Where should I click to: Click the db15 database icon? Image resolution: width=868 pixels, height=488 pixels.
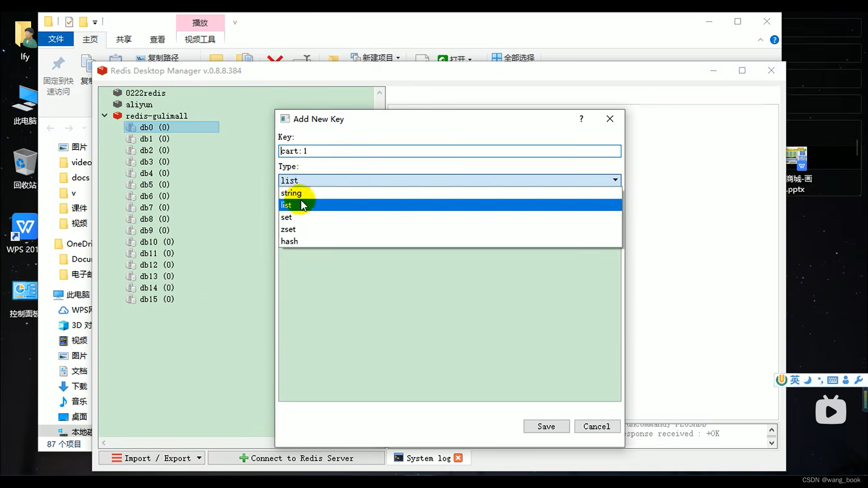131,299
